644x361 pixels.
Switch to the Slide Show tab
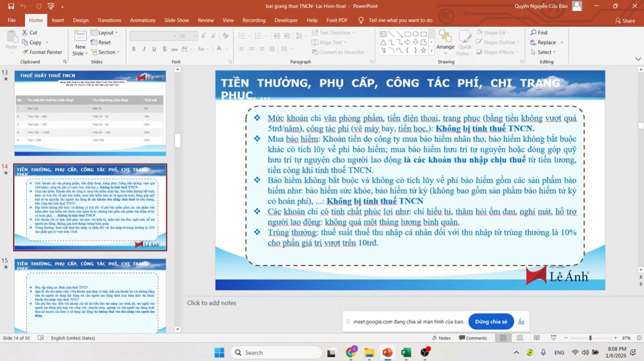177,20
